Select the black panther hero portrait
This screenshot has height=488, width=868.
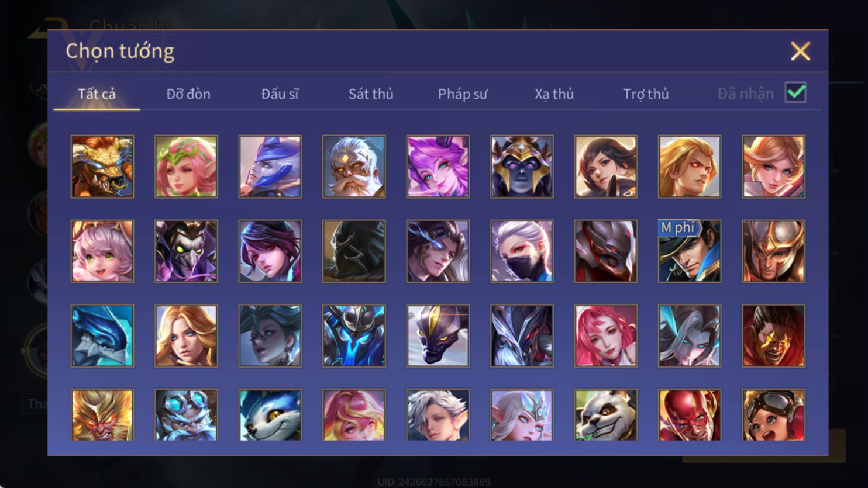pyautogui.click(x=438, y=336)
